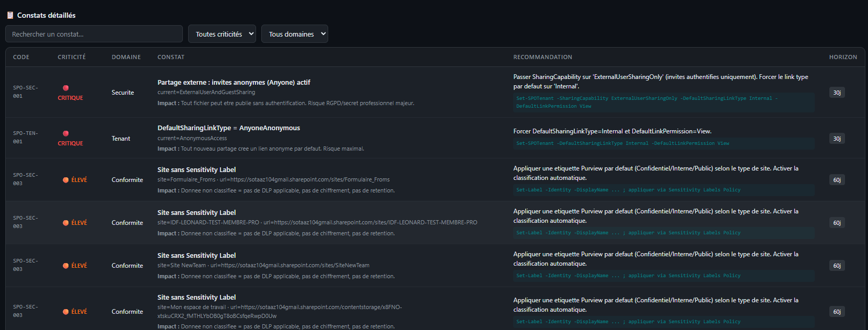Focus the Rechercher un constat search field
868x330 pixels.
(94, 34)
